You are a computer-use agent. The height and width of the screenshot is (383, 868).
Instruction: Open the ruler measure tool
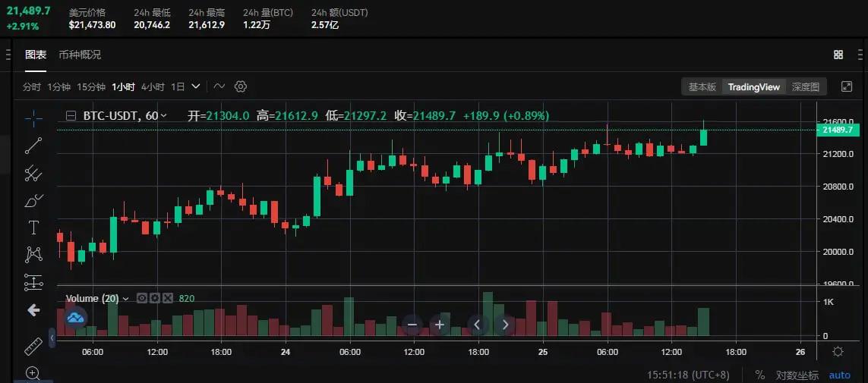click(x=33, y=347)
